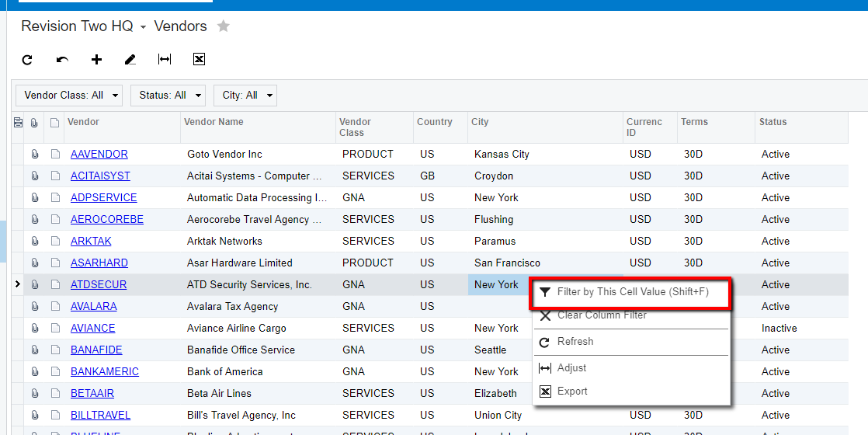Click the Undo toolbar icon
This screenshot has height=435, width=868.
point(63,59)
